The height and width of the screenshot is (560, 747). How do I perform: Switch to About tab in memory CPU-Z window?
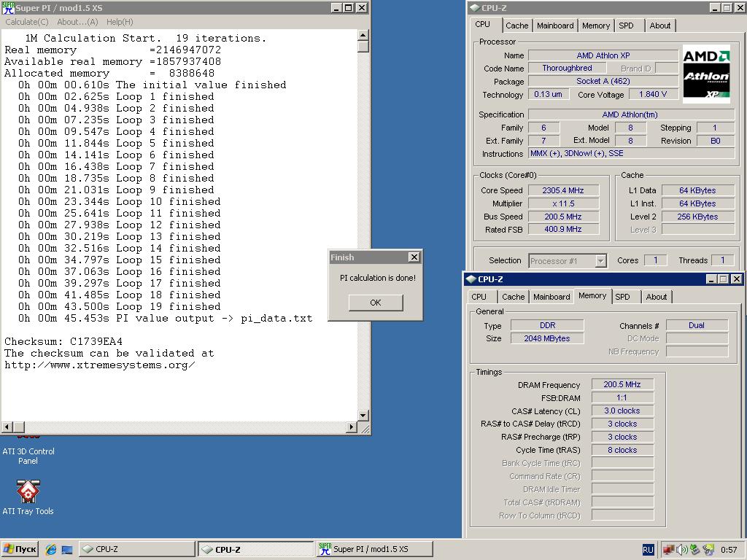(656, 297)
